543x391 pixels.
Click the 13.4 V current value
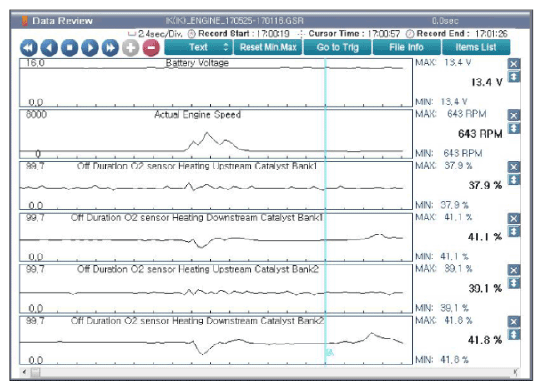coord(487,82)
